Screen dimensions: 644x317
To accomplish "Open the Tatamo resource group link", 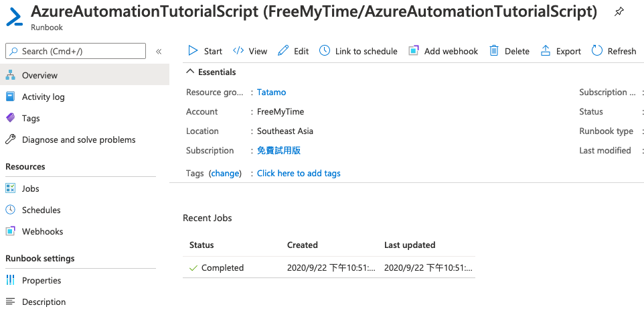I will pyautogui.click(x=272, y=92).
